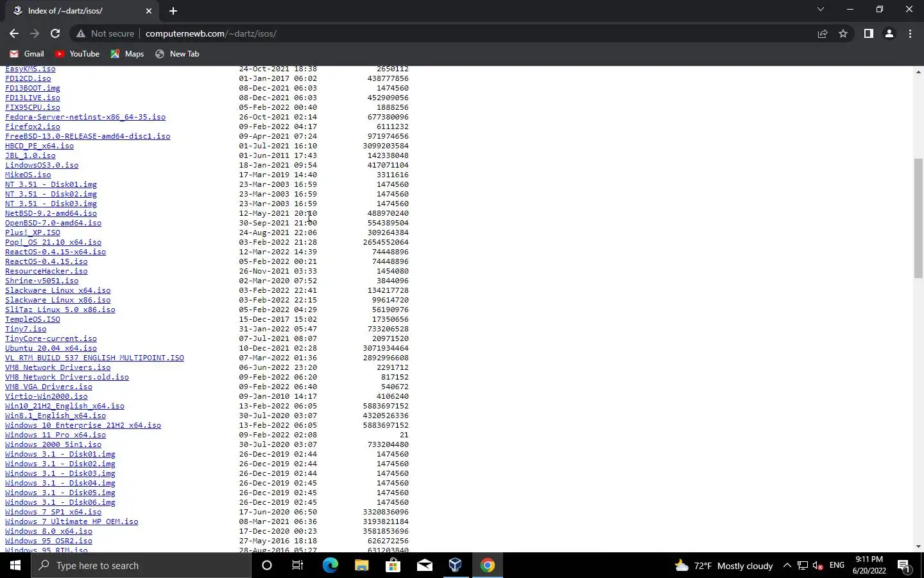This screenshot has height=578, width=924.
Task: Download Tiny7.iso
Action: pyautogui.click(x=26, y=329)
